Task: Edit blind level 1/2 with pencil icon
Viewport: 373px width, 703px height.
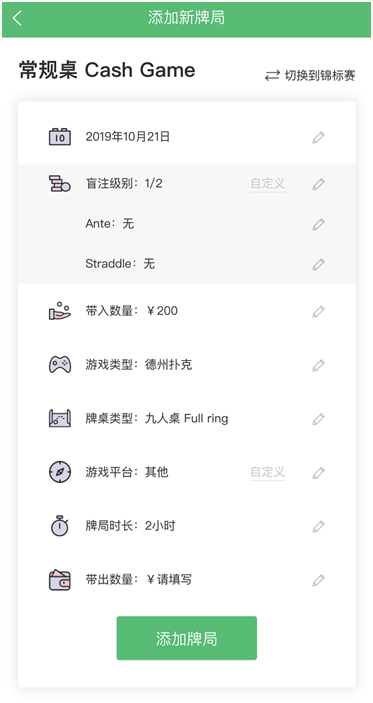Action: point(318,184)
